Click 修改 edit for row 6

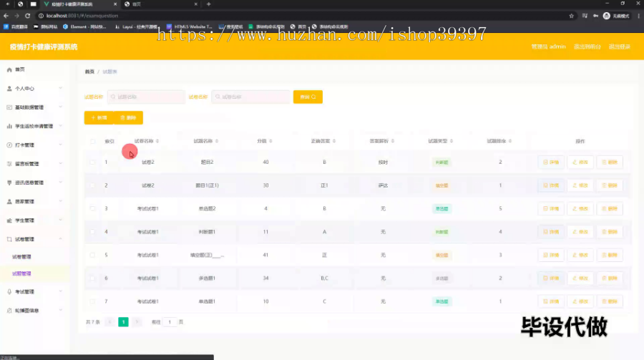(580, 278)
